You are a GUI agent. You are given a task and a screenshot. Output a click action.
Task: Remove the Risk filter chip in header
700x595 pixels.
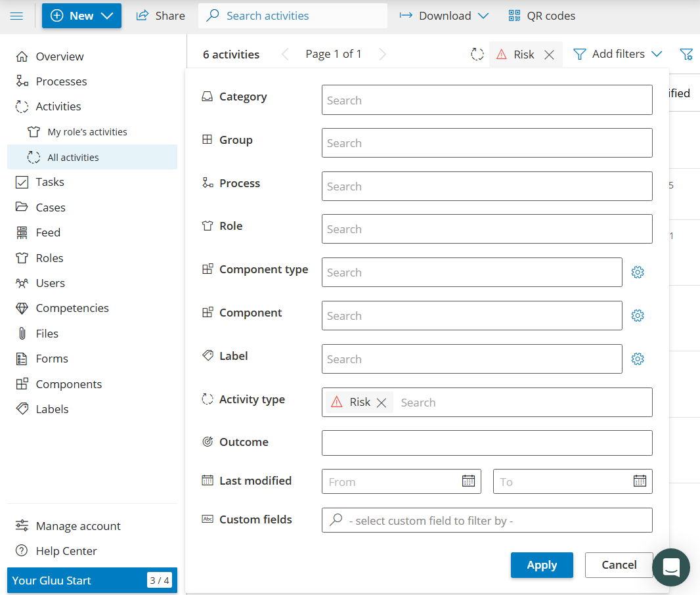pyautogui.click(x=549, y=55)
